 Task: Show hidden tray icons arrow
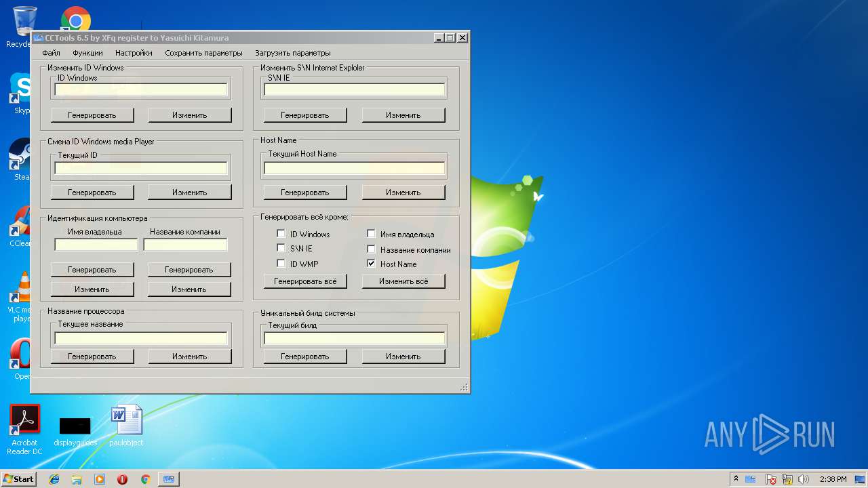[x=736, y=479]
